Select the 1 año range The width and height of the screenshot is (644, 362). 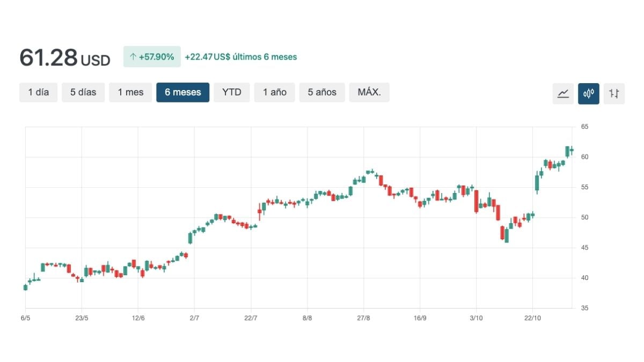[x=275, y=92]
